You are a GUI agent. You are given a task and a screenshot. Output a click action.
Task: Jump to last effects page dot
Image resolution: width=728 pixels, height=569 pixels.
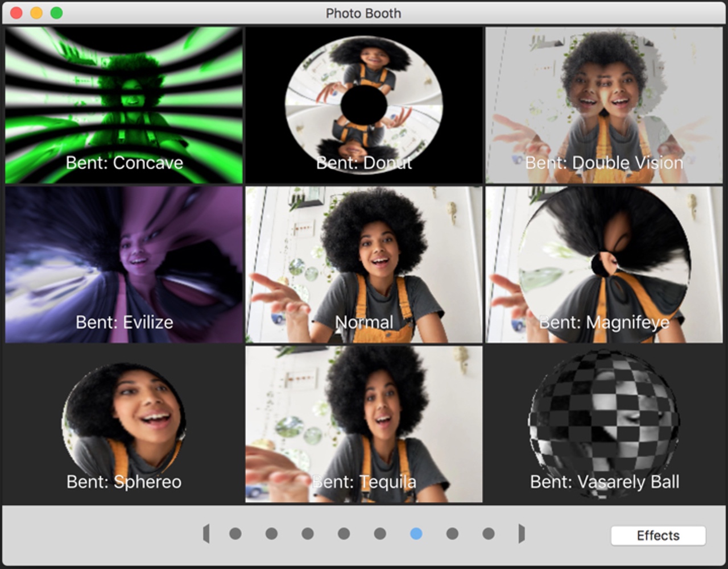pos(489,534)
